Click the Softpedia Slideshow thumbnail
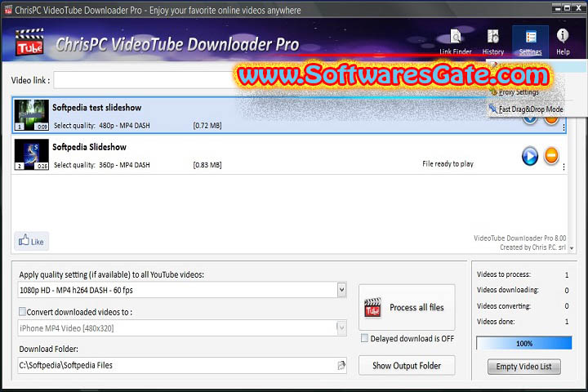Image resolution: width=588 pixels, height=392 pixels. [32, 154]
